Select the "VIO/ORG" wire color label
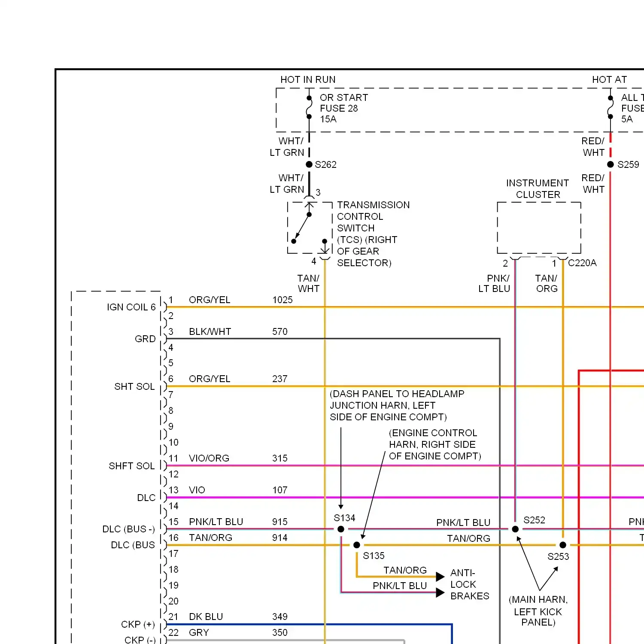This screenshot has height=644, width=644. (x=209, y=458)
